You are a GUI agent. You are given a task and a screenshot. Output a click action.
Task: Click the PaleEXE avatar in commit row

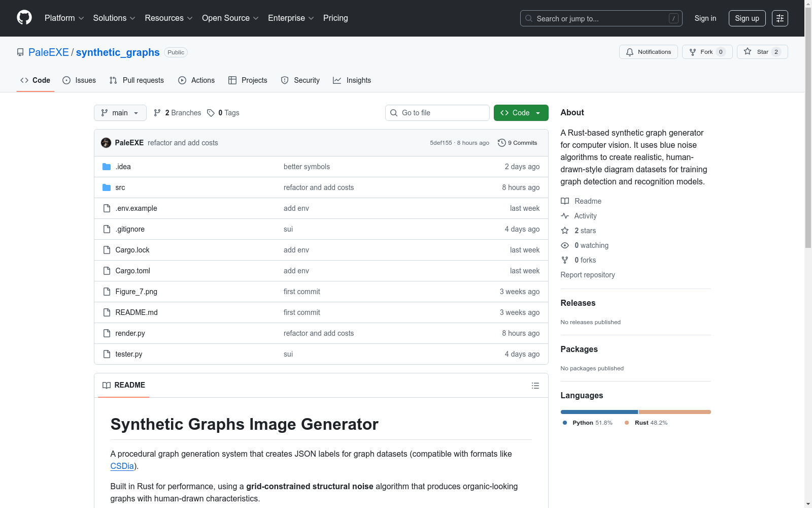[106, 143]
